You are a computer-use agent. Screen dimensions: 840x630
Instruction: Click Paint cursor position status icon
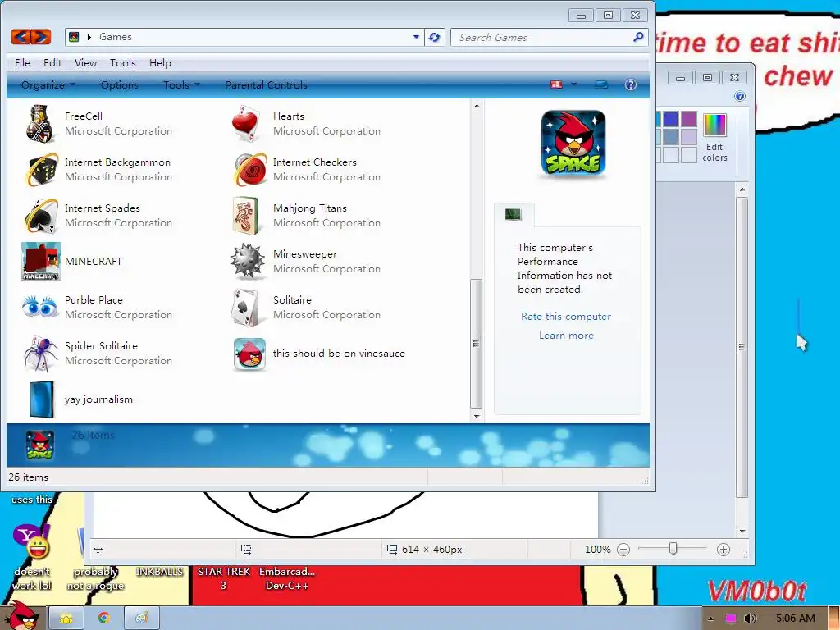point(98,549)
